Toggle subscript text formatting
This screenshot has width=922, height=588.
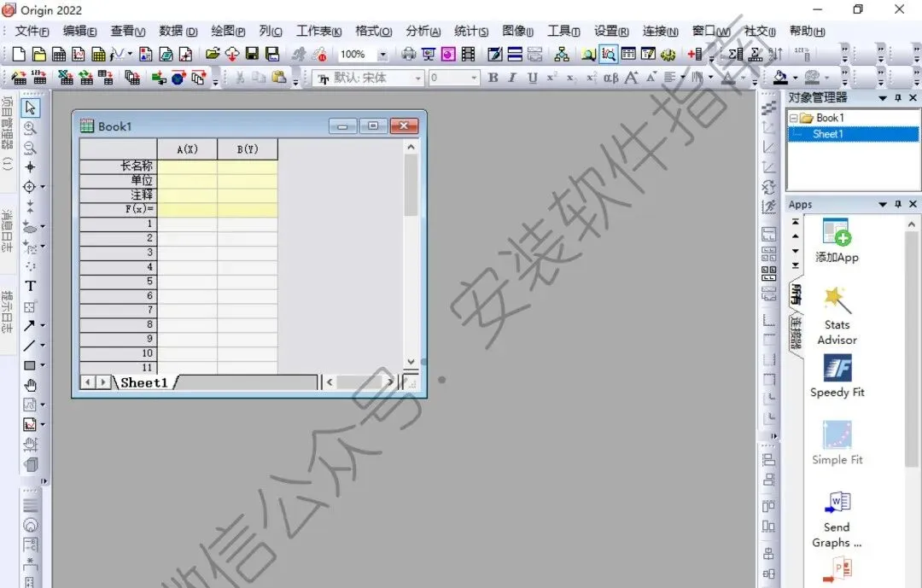(571, 78)
